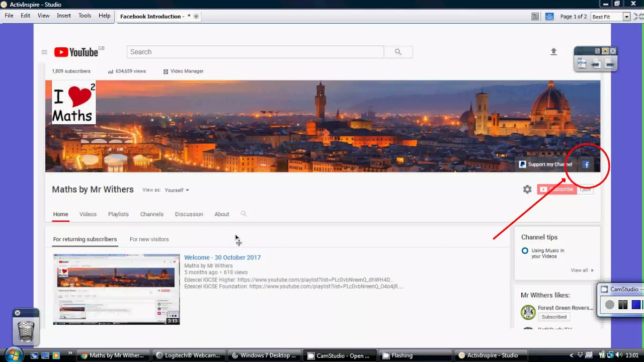The image size is (644, 362).
Task: Select For new visitors tab
Action: point(149,239)
